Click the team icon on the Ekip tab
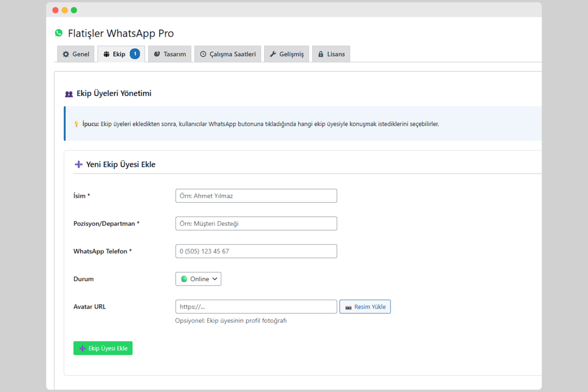The height and width of the screenshot is (392, 588). [x=107, y=54]
